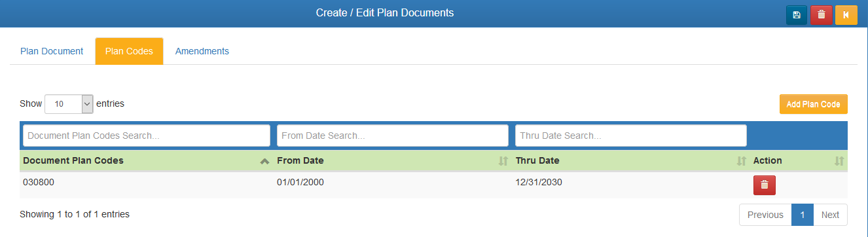Focus the Thru Date Search field
Screen dimensions: 868x237
(x=631, y=136)
